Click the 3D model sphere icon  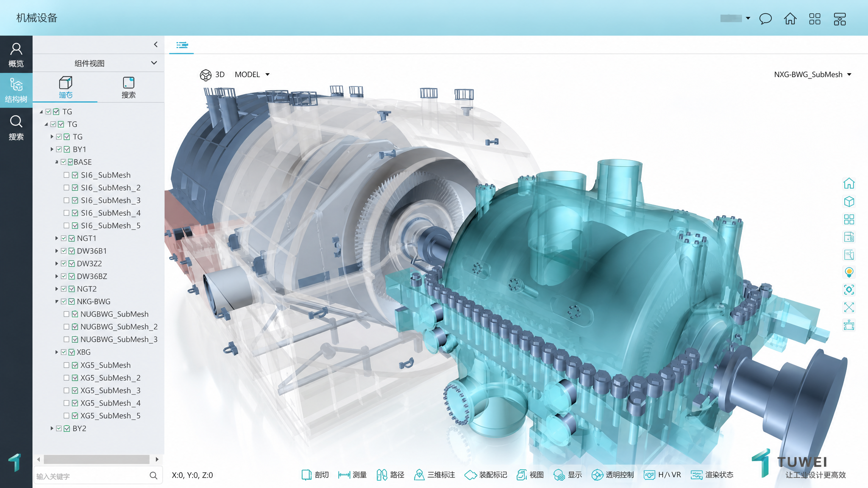[x=206, y=75]
